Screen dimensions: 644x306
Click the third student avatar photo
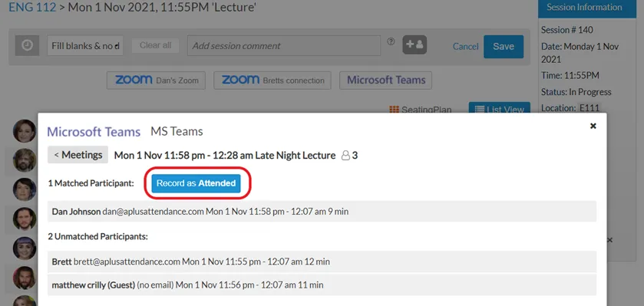tap(25, 189)
